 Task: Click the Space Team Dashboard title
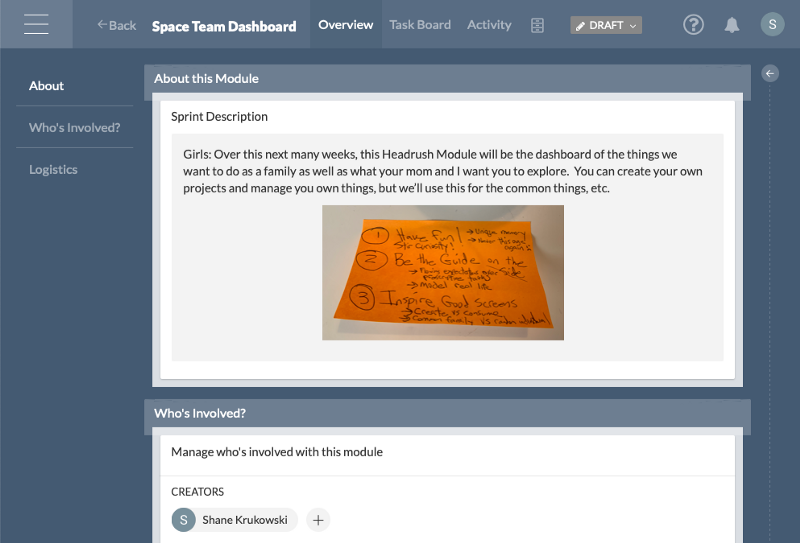(224, 26)
